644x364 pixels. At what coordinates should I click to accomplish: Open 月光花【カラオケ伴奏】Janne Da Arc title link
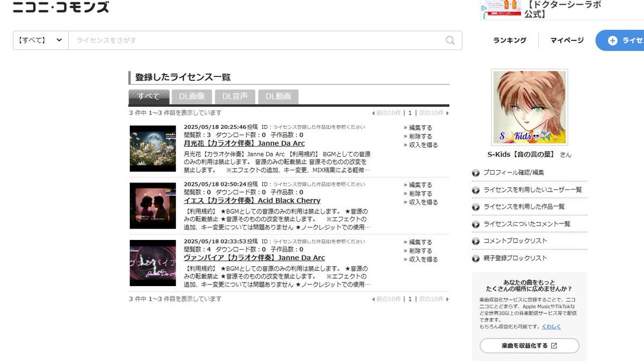click(244, 143)
